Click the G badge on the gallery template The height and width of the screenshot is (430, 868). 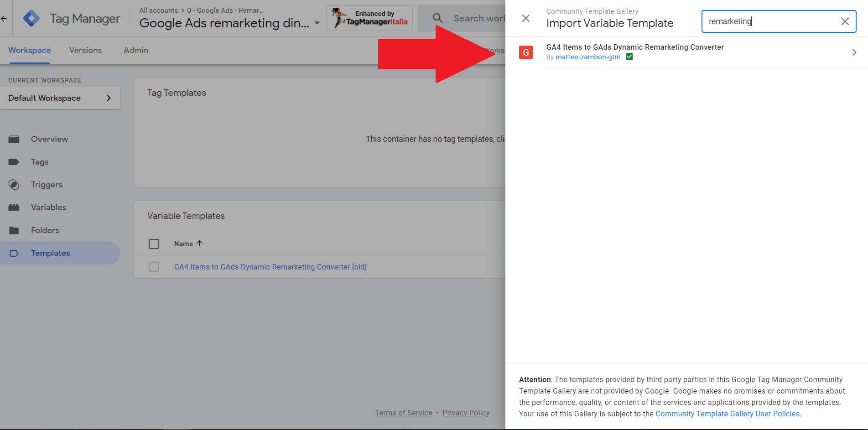[526, 52]
